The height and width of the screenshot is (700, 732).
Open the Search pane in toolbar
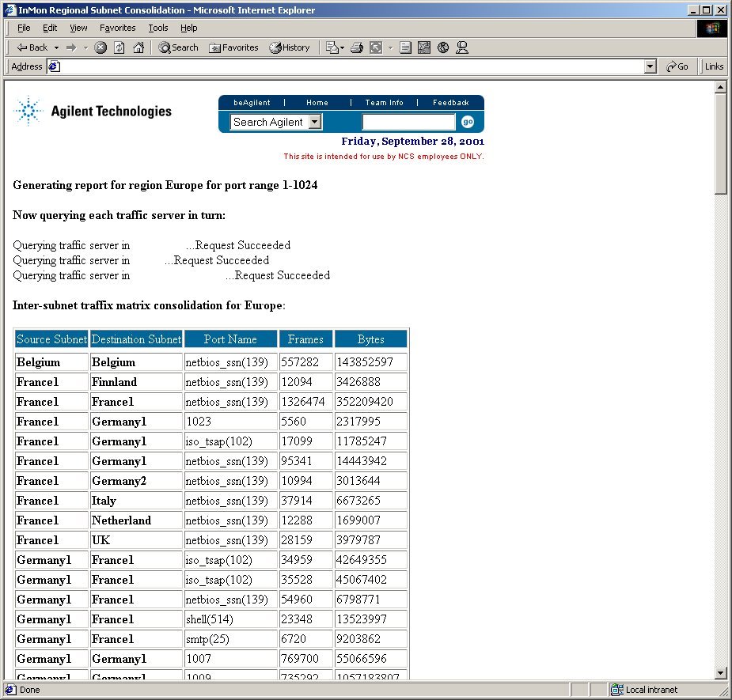click(178, 47)
